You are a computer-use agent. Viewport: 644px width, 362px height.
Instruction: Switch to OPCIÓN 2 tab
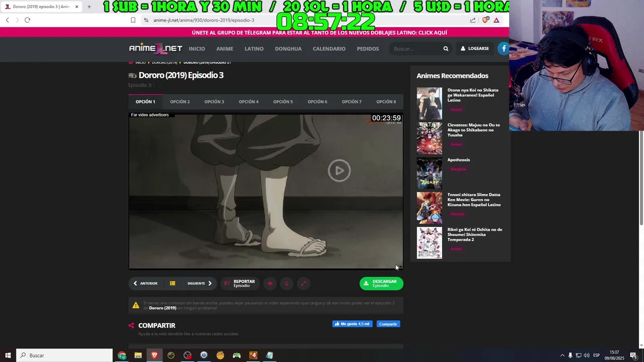(180, 102)
